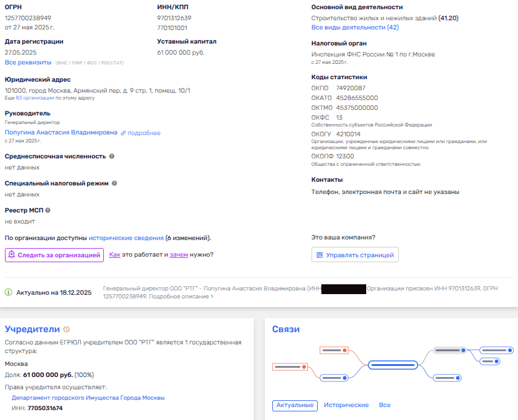Select the Все tab in Связи
Screen dimensions: 518x420
pyautogui.click(x=385, y=405)
